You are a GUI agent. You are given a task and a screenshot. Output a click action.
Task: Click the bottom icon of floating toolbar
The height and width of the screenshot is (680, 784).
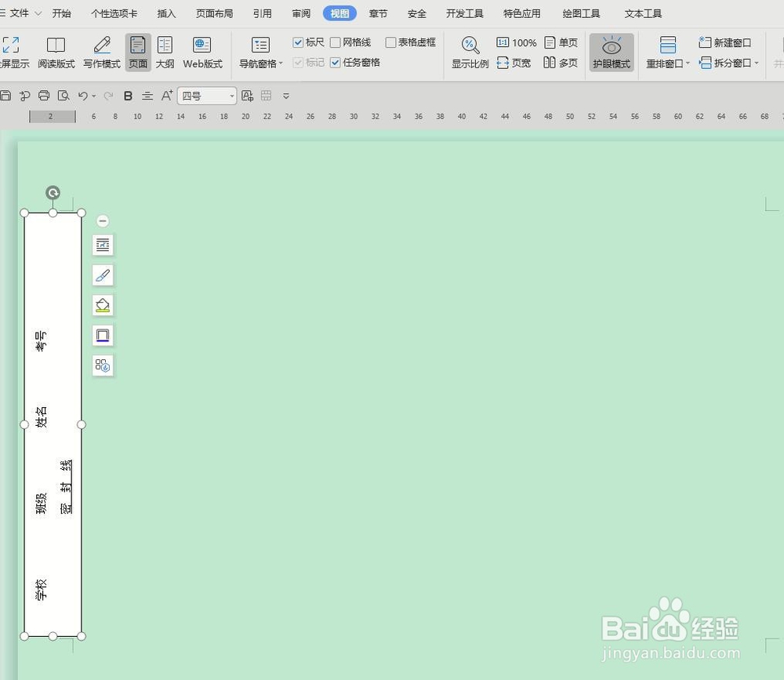(x=103, y=365)
